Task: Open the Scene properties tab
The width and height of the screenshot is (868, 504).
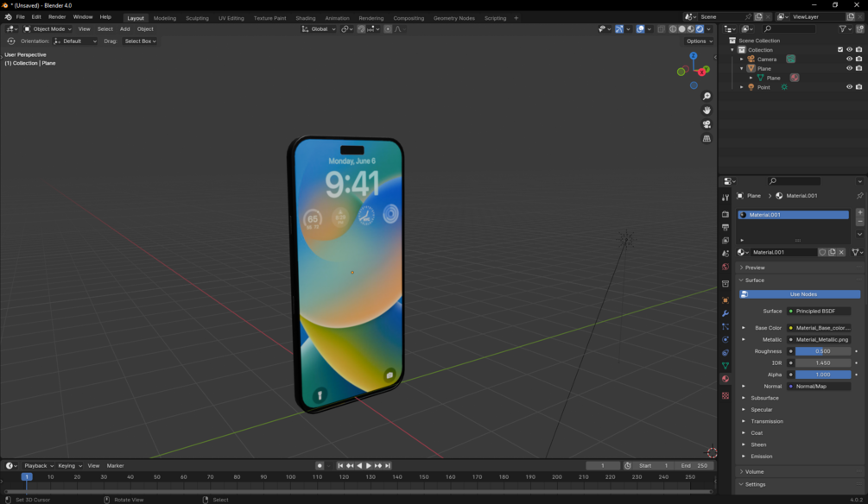Action: click(x=725, y=254)
